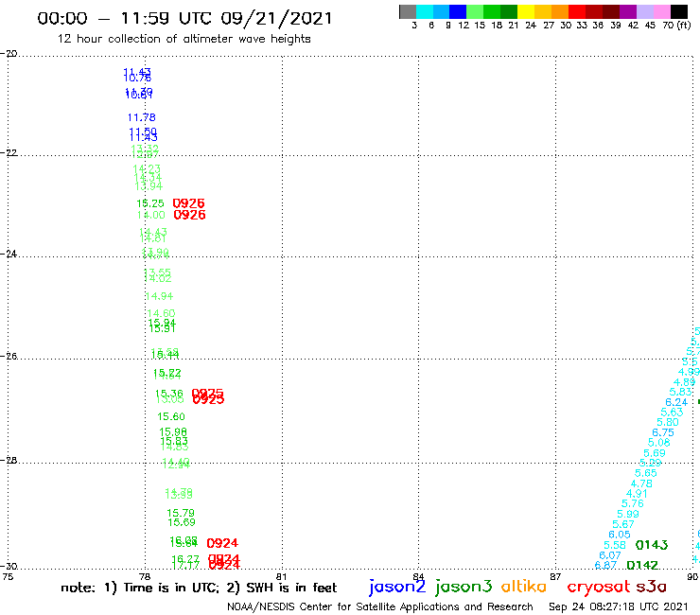Click the cyan wave height value "4.78"
Viewport: 700px width, 615px height.
[641, 483]
